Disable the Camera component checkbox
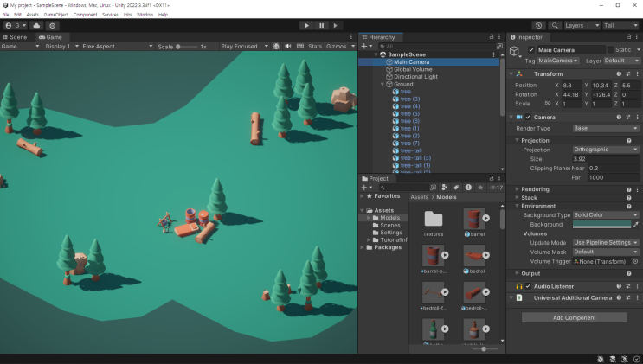The image size is (643, 364). click(528, 117)
